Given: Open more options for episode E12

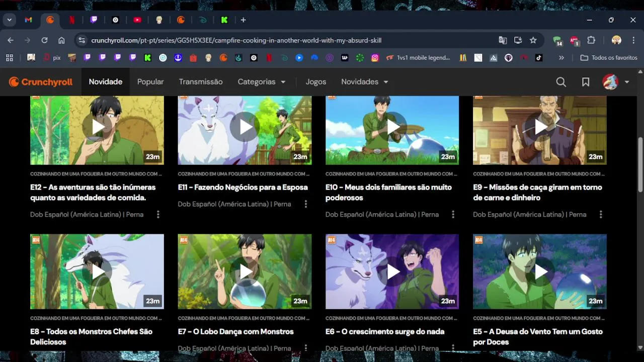Looking at the screenshot, I should pos(158,215).
